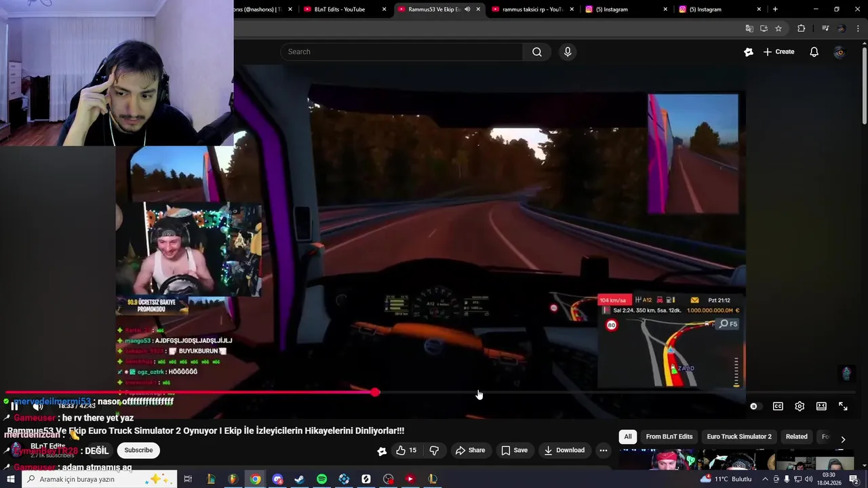This screenshot has height=488, width=868.
Task: Switch to rammus taksici rp YouTube tab
Action: point(532,9)
